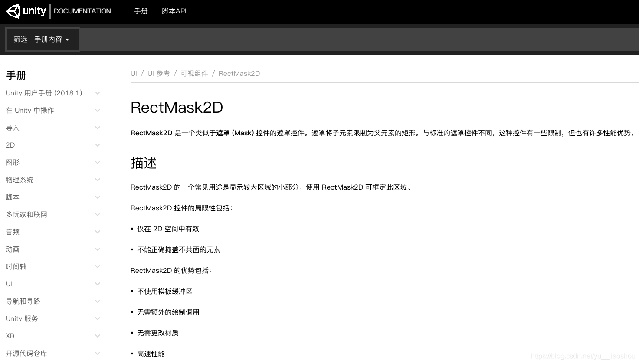Click the Unity logo in the header
639x364 pixels.
(x=26, y=11)
